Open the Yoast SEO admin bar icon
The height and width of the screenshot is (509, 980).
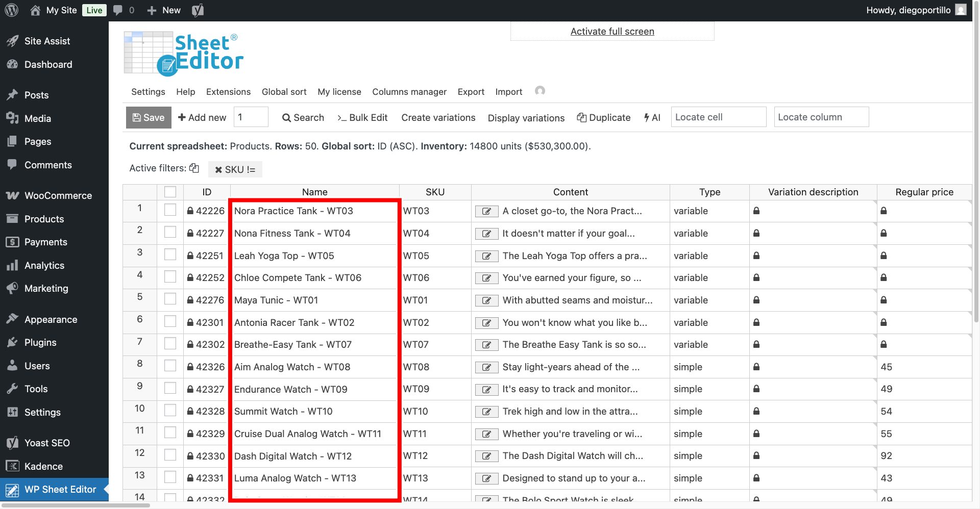click(x=198, y=10)
